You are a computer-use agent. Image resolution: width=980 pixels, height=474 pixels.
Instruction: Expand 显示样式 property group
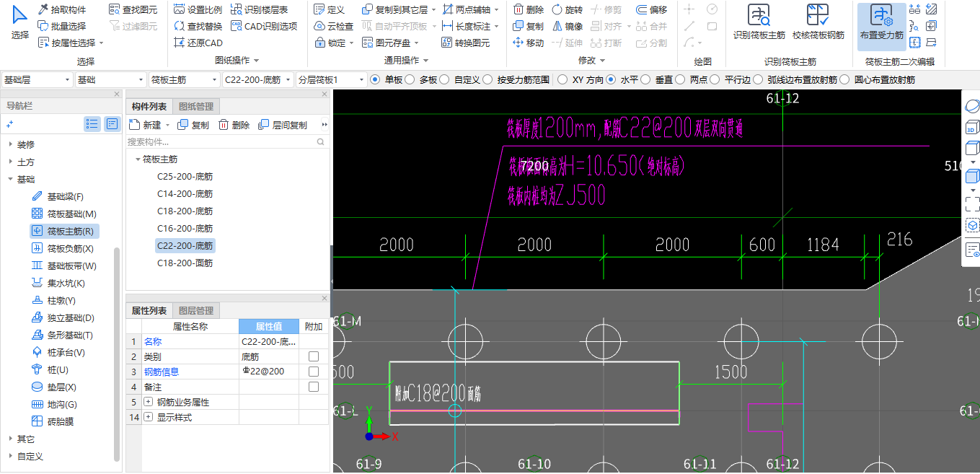click(149, 417)
